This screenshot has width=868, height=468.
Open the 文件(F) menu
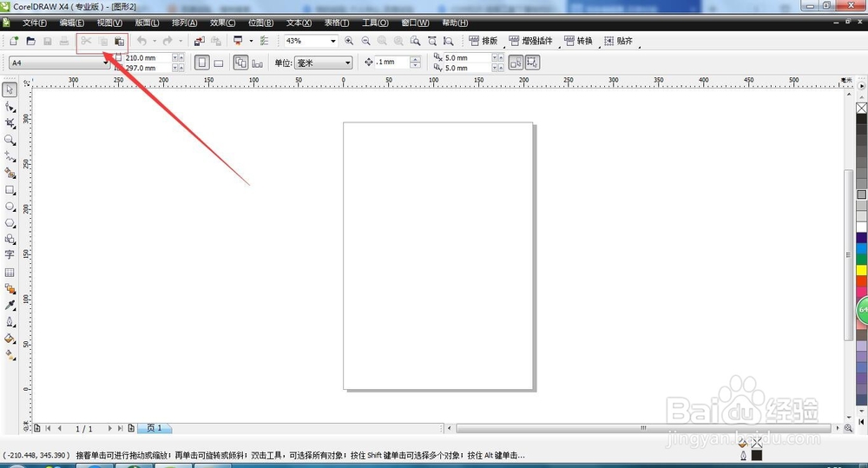click(35, 23)
